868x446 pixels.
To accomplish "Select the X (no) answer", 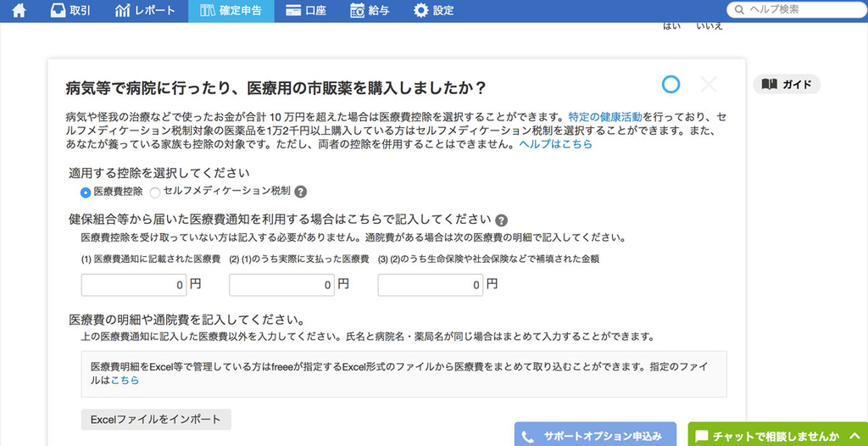I will 709,85.
